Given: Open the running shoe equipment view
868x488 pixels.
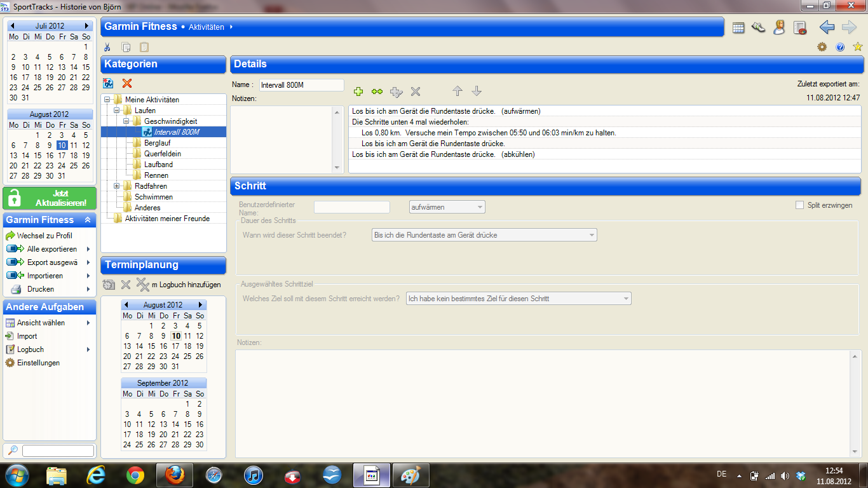Looking at the screenshot, I should tap(758, 27).
